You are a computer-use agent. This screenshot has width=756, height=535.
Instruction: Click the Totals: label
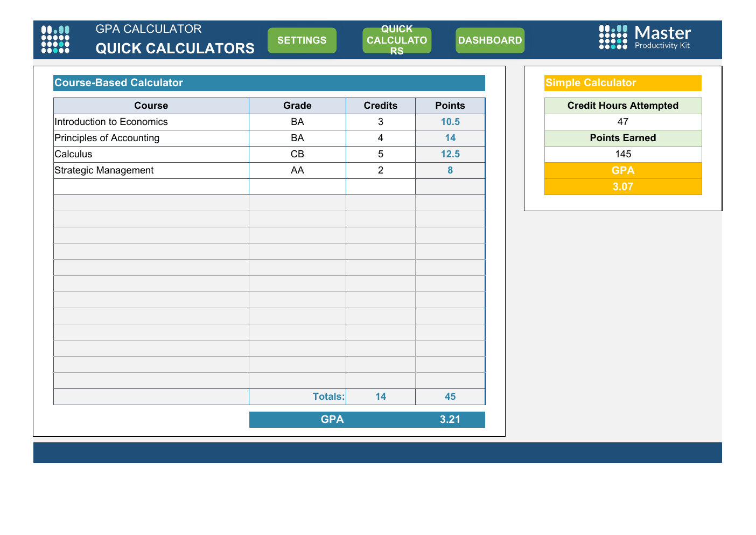(328, 397)
